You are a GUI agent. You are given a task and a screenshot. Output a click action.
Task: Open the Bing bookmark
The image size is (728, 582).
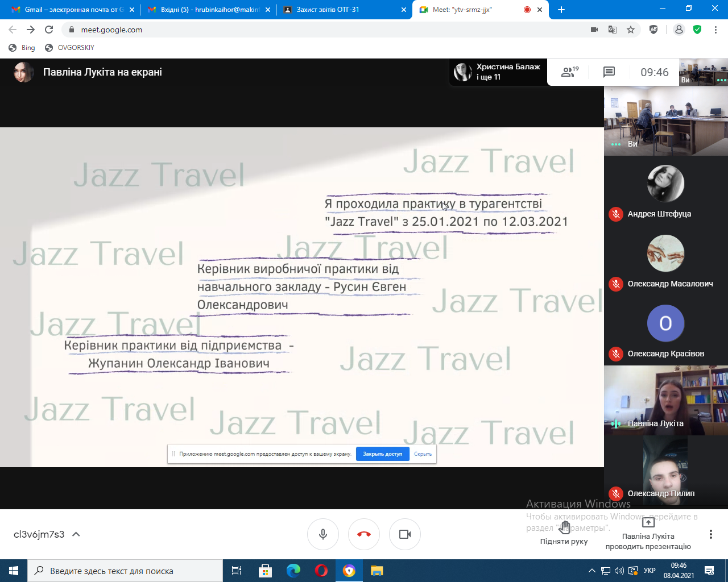click(x=22, y=48)
